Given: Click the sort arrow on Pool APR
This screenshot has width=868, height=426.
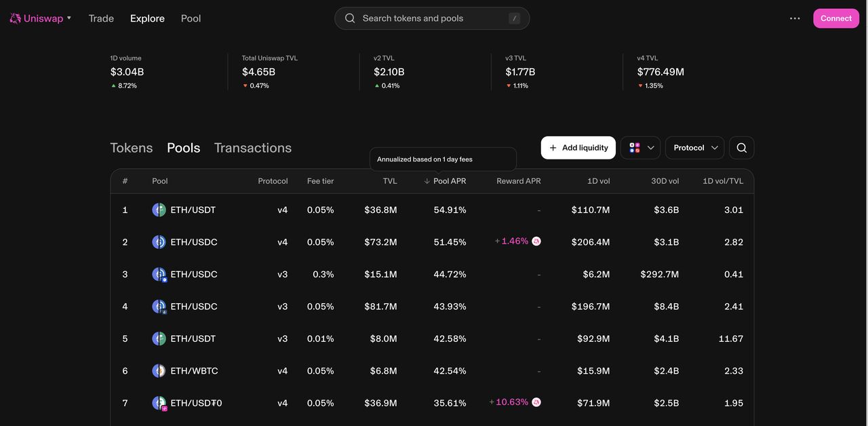Looking at the screenshot, I should pyautogui.click(x=427, y=181).
